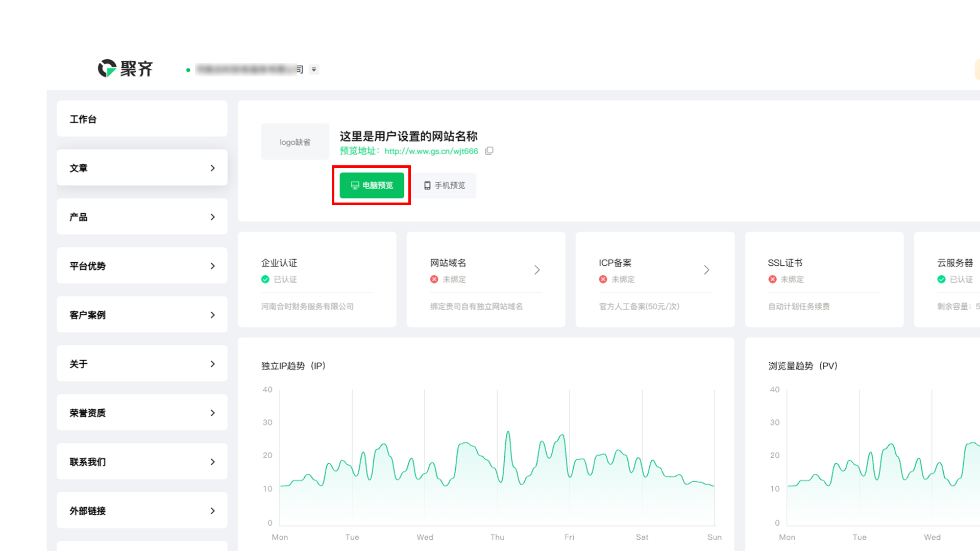
Task: Select the 外部链接 sidebar item
Action: click(142, 511)
